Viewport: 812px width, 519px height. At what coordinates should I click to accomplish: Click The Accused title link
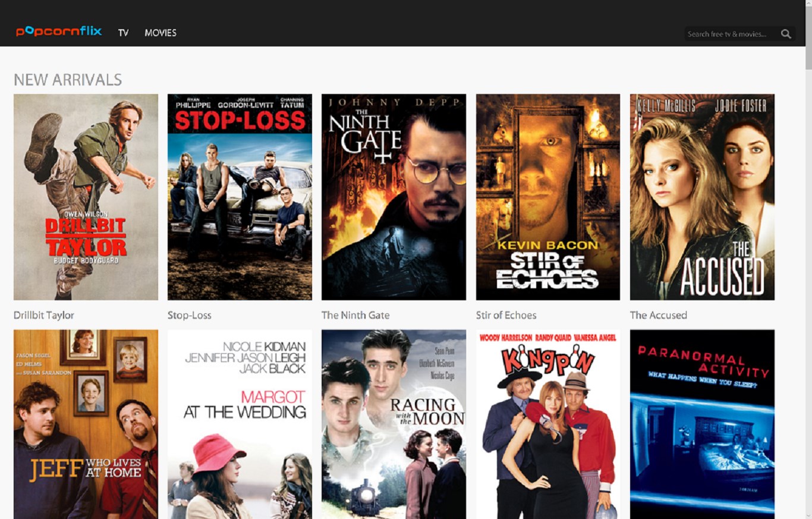[659, 315]
